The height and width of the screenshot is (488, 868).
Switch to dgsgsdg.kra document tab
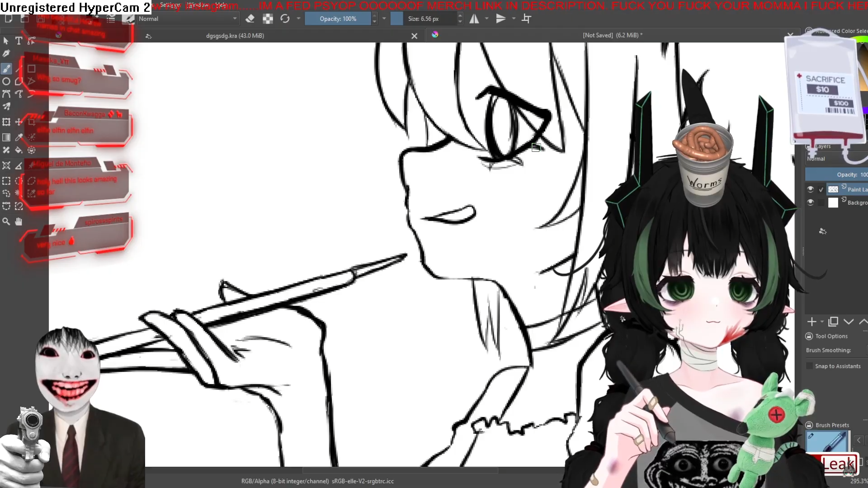pos(235,36)
